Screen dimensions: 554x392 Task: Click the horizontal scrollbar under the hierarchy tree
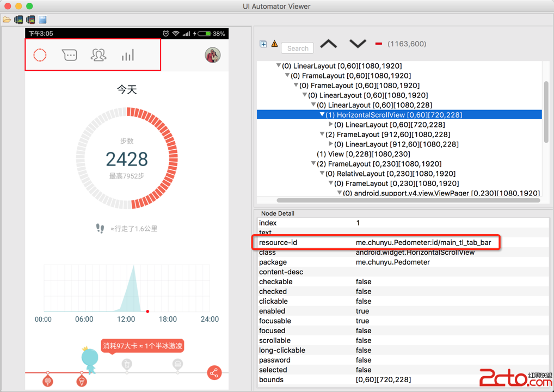coord(409,200)
